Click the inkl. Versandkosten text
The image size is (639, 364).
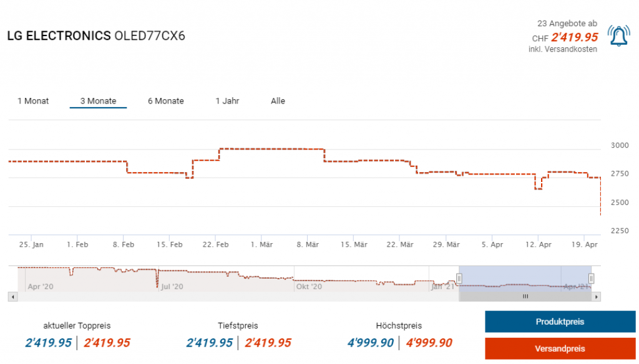[563, 49]
